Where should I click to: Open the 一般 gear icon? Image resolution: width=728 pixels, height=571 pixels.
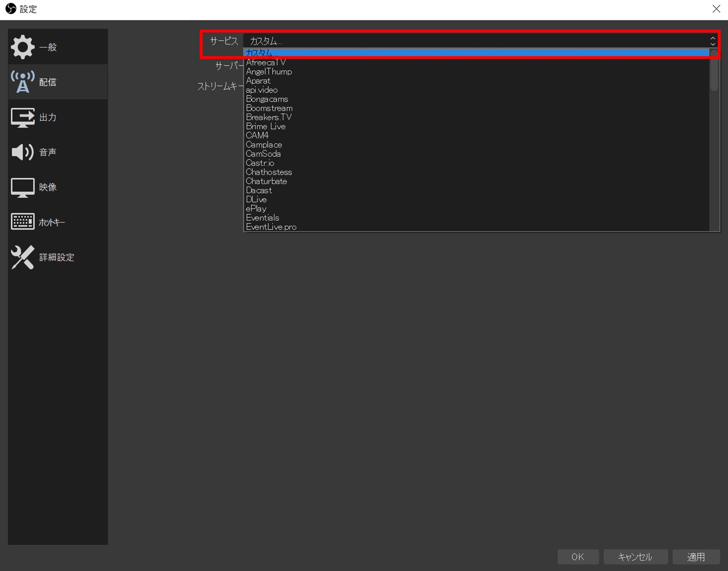[22, 47]
